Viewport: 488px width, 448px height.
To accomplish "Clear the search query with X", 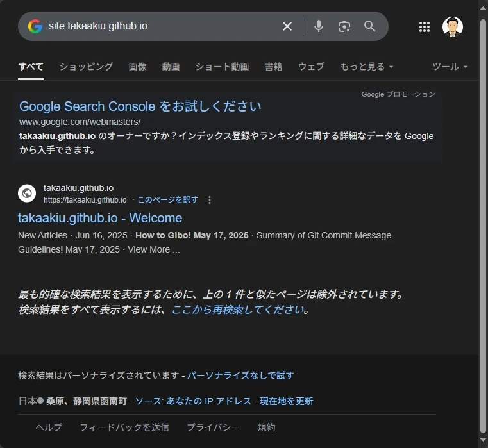I will (287, 26).
